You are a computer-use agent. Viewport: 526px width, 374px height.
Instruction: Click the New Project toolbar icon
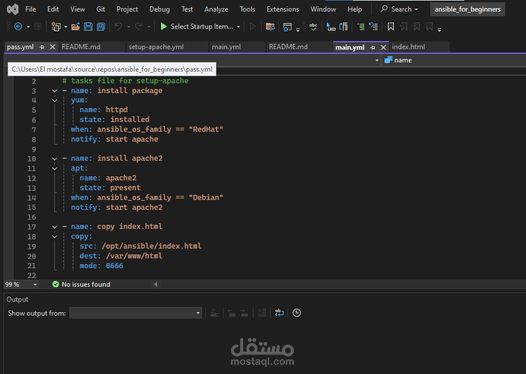[56, 26]
